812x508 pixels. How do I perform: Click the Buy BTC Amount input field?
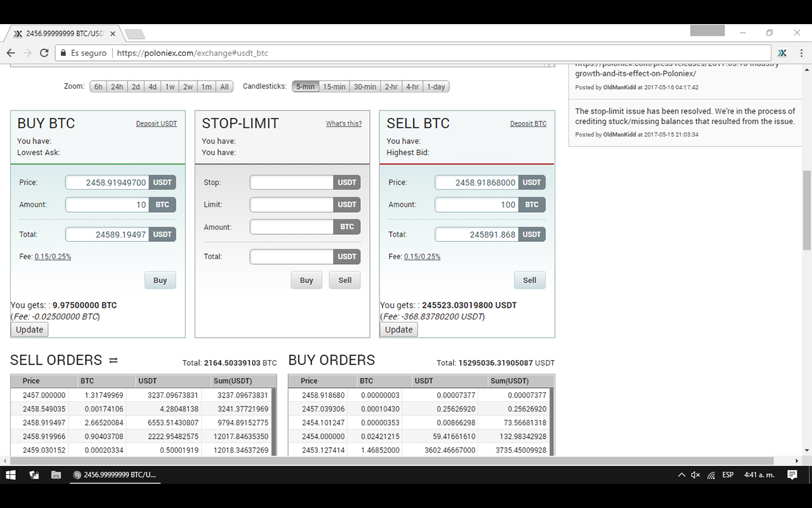coord(107,204)
